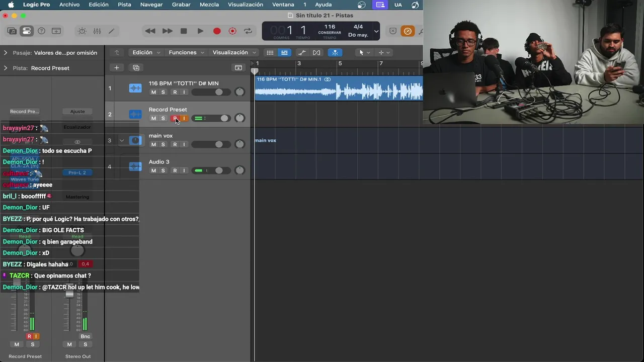Click the pan knob on main vox track
Screen dimensions: 644x362
pyautogui.click(x=240, y=144)
